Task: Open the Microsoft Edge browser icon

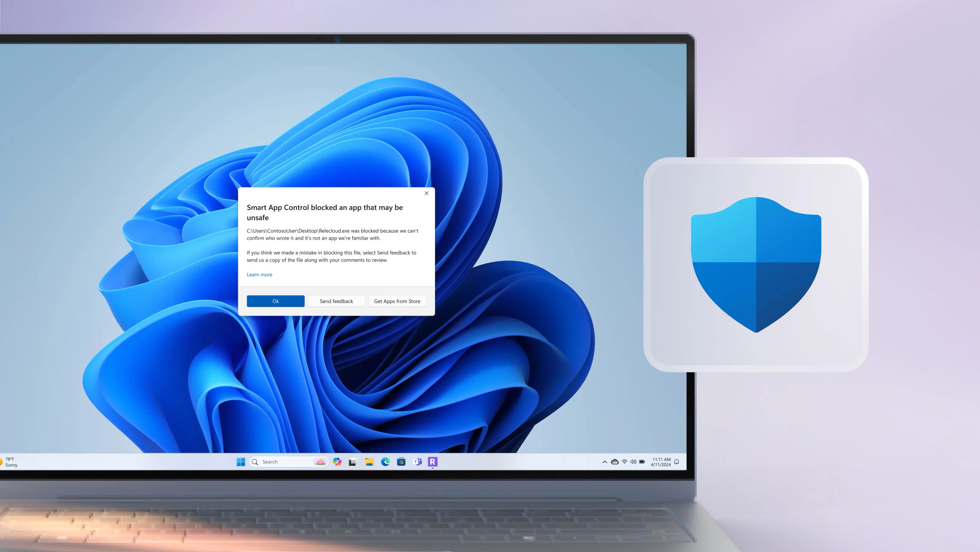Action: point(385,462)
